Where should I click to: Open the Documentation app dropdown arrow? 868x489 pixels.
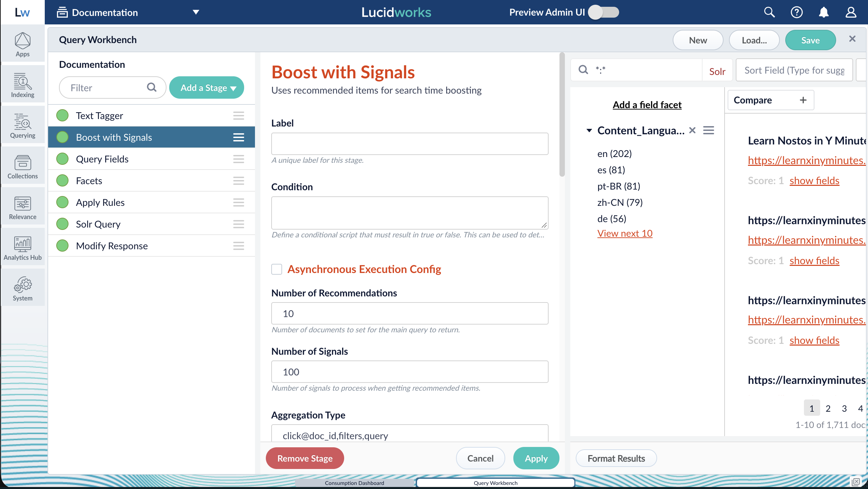[196, 12]
